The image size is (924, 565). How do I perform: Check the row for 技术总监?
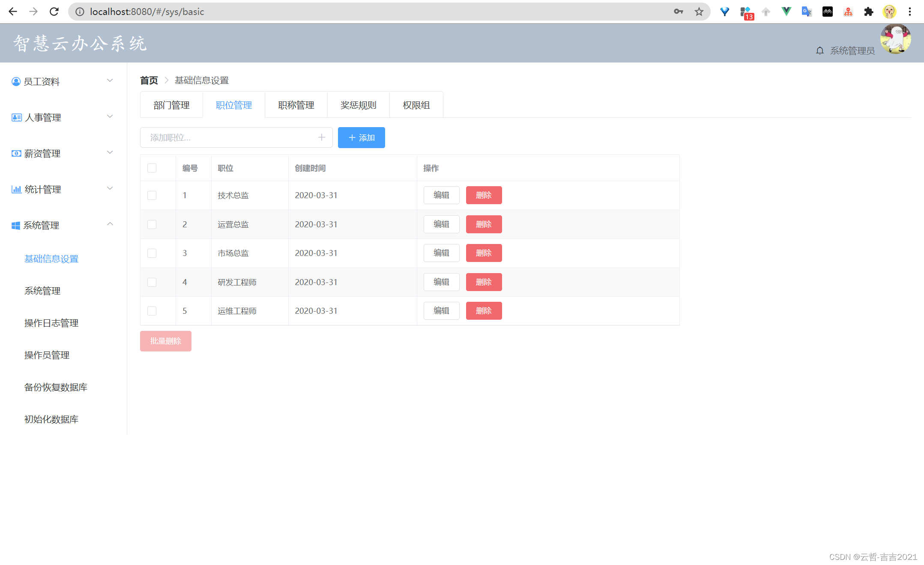click(152, 196)
